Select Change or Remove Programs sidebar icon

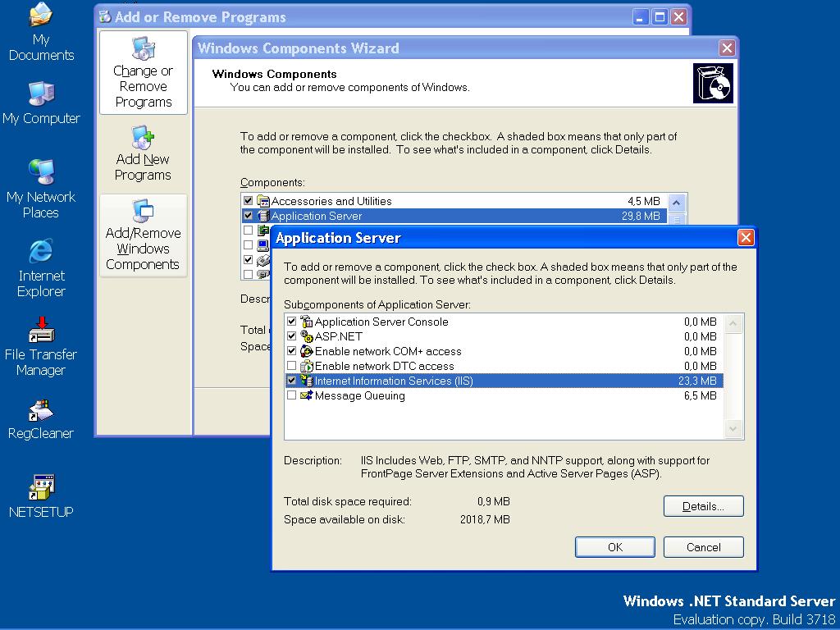[143, 72]
